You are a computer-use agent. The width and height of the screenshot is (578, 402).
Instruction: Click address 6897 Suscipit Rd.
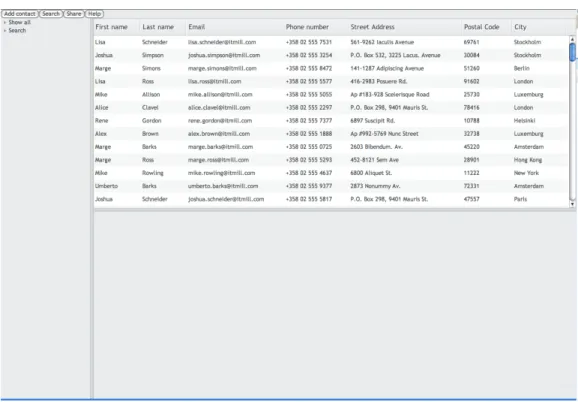[x=373, y=121]
